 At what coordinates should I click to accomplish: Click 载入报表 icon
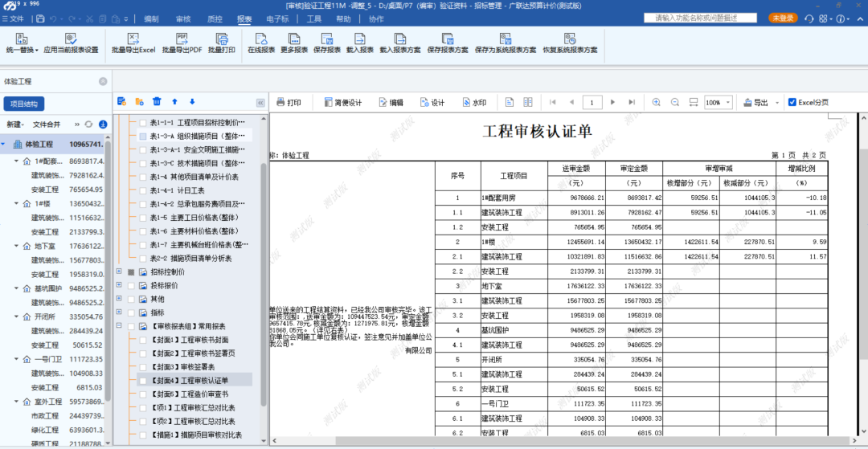coord(360,39)
